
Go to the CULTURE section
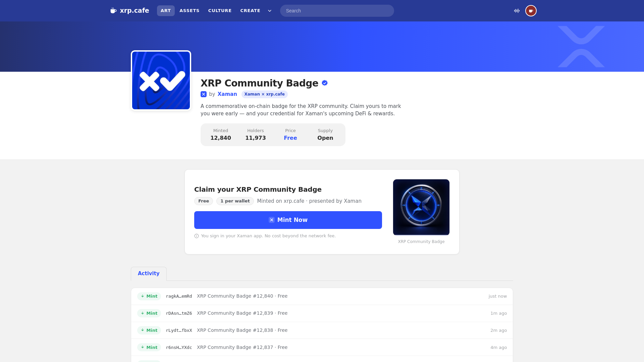click(x=220, y=11)
